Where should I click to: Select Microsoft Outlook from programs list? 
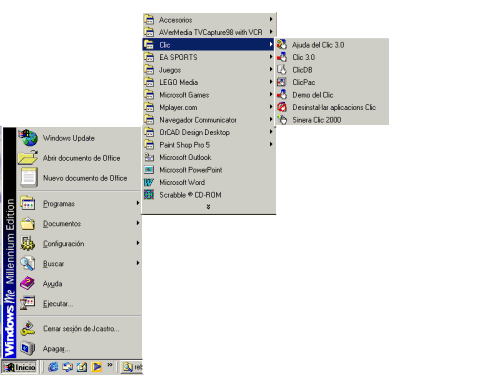point(209,157)
